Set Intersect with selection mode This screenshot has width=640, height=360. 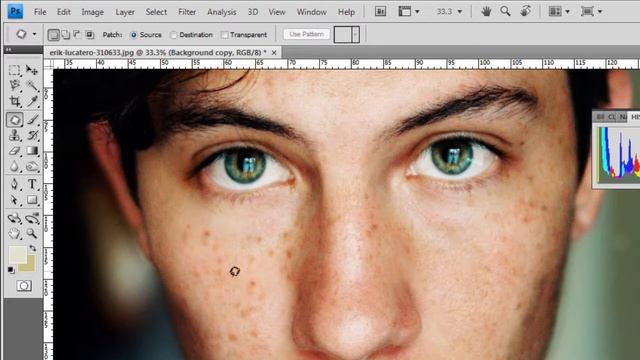tap(89, 35)
